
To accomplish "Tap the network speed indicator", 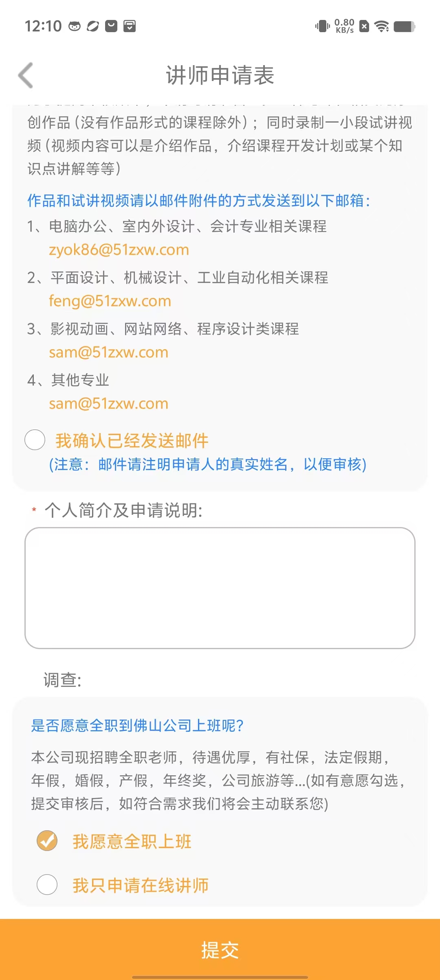I will [344, 26].
